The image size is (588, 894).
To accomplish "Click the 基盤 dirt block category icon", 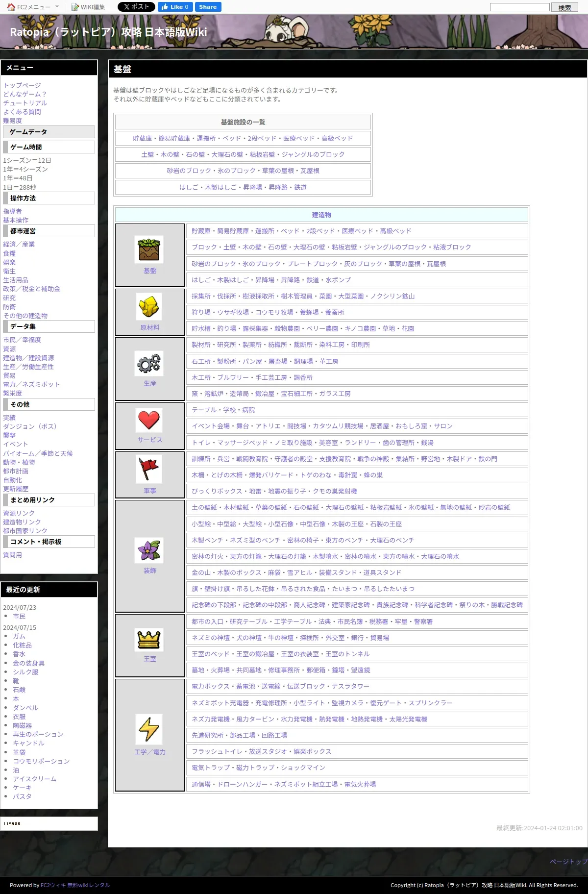I will pos(149,249).
